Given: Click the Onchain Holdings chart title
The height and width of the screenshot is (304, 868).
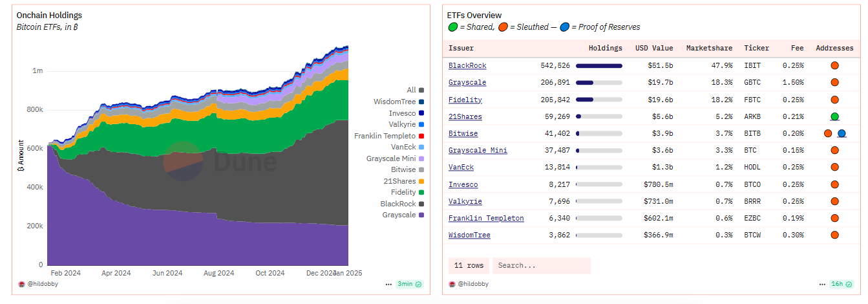Looking at the screenshot, I should pyautogui.click(x=49, y=16).
